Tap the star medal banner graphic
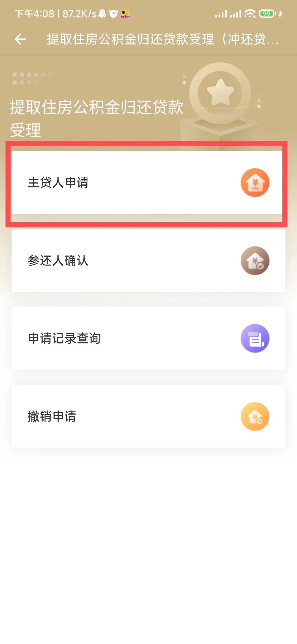The height and width of the screenshot is (644, 297). coord(220,93)
